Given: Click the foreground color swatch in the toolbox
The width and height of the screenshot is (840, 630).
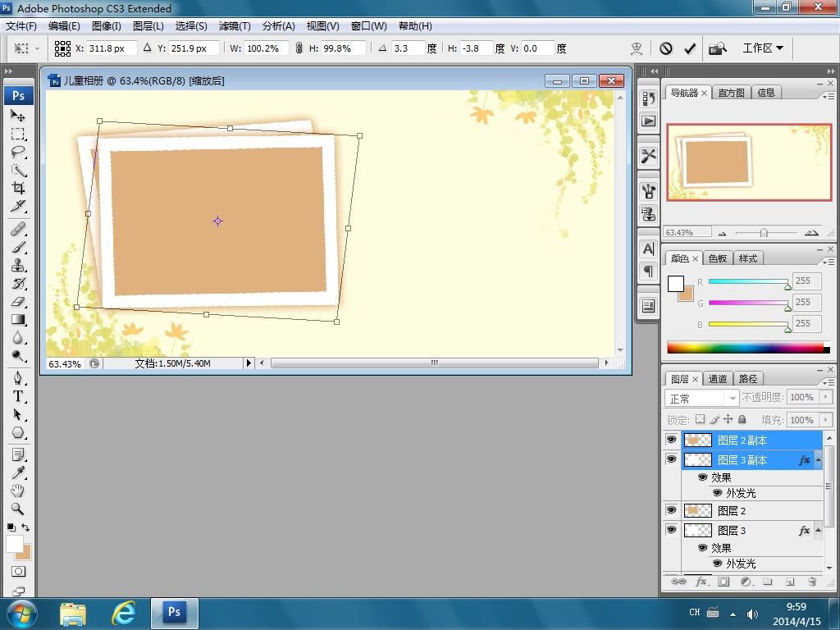Looking at the screenshot, I should coord(14,543).
